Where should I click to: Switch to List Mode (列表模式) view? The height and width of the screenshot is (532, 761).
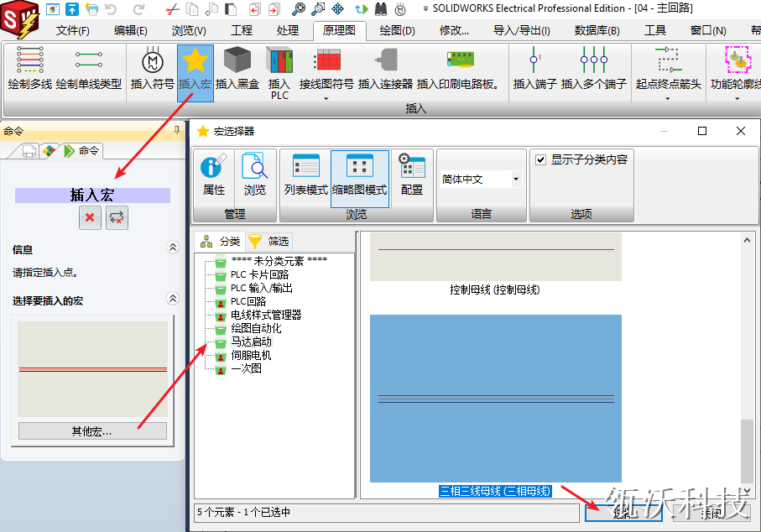(305, 175)
